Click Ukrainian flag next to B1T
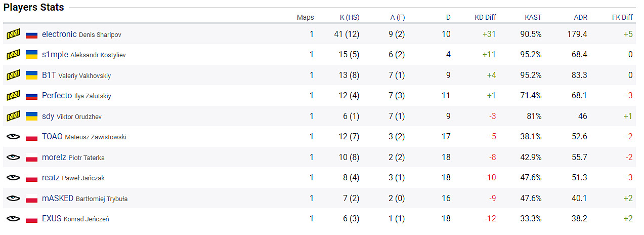 coord(32,75)
